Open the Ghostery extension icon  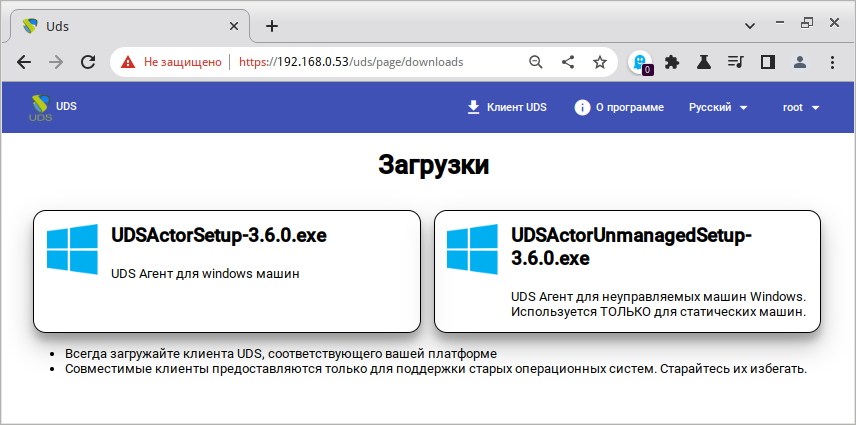click(x=640, y=63)
